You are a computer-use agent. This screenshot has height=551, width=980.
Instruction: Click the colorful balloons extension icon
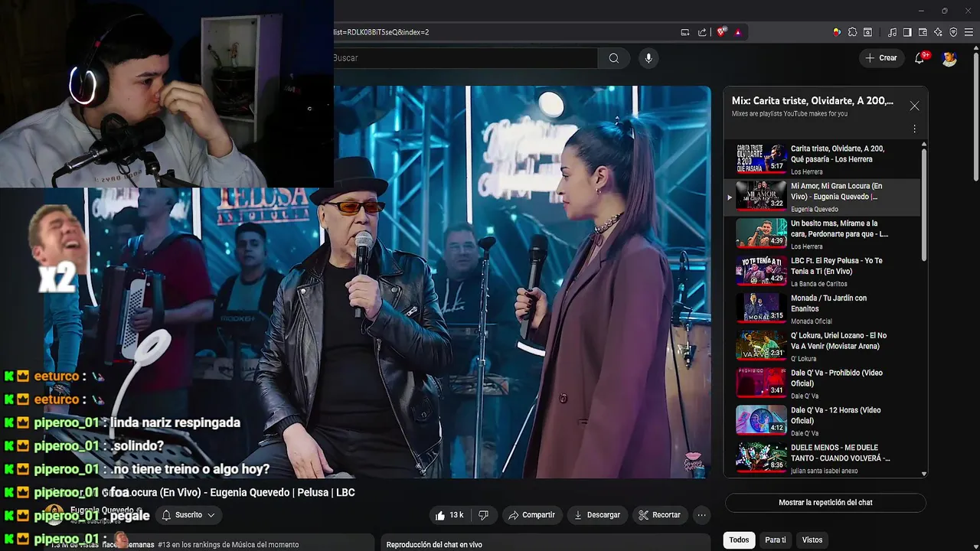point(837,32)
